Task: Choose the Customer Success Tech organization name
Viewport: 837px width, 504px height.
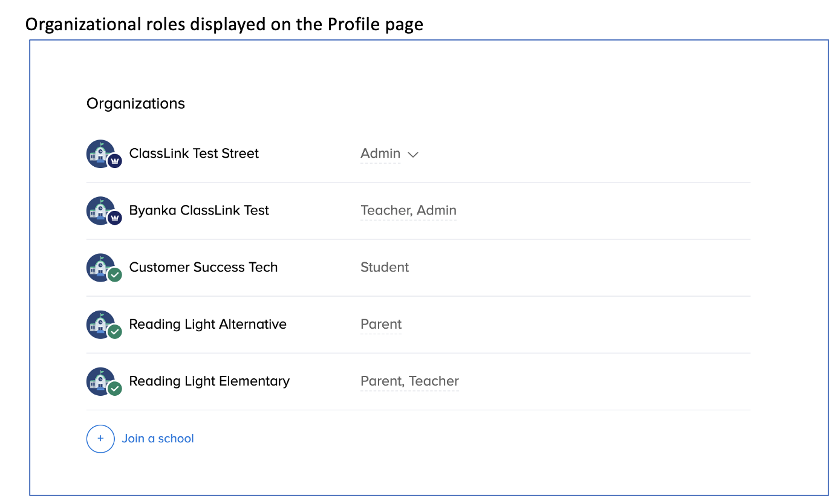Action: click(x=203, y=267)
